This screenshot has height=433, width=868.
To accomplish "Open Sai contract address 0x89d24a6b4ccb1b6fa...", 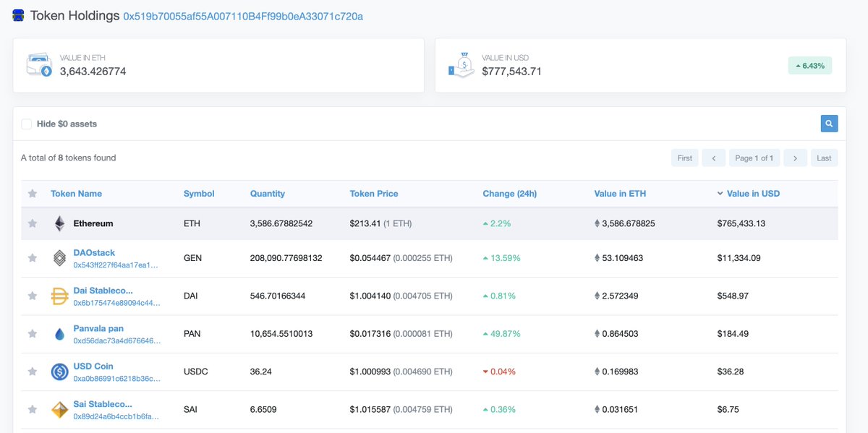I will [x=116, y=416].
